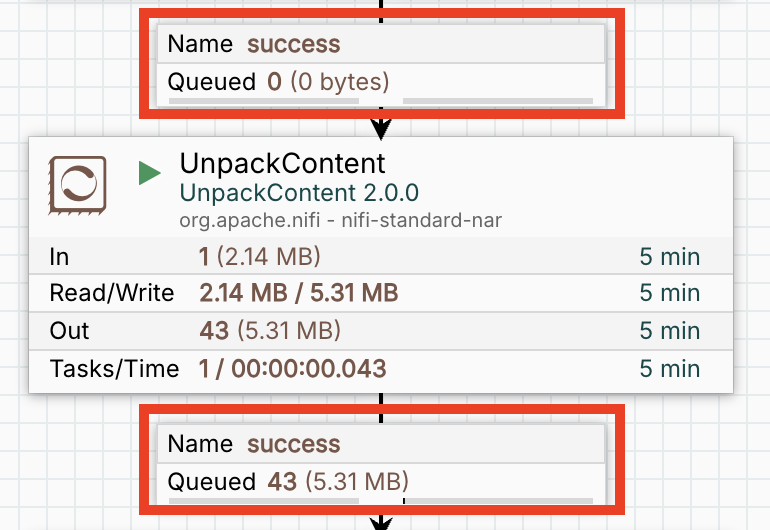
Task: Select the lower success connection name row
Action: [381, 444]
